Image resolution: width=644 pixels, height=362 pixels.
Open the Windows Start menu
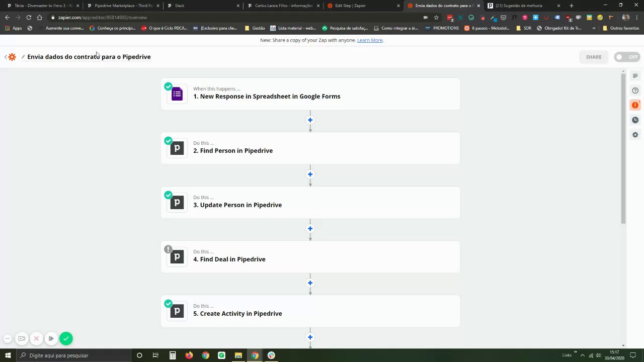pos(8,355)
